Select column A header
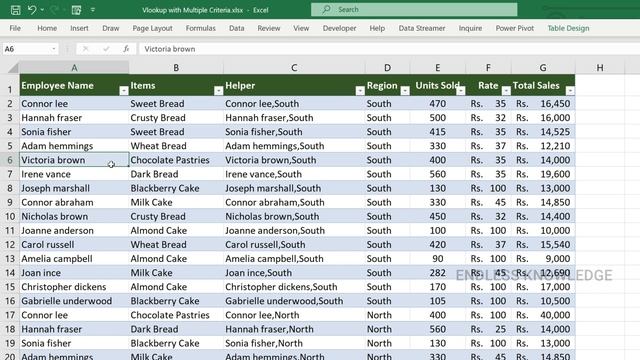 [x=74, y=67]
